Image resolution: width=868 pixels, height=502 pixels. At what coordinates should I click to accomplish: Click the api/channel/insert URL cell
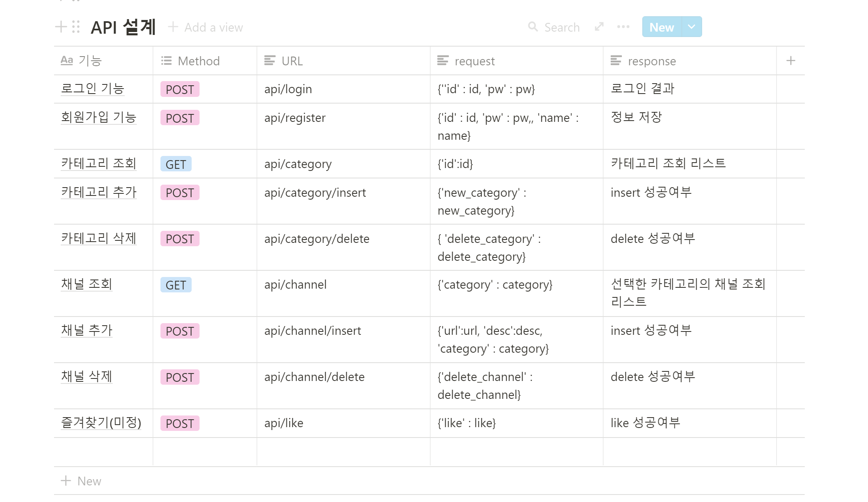click(x=313, y=331)
